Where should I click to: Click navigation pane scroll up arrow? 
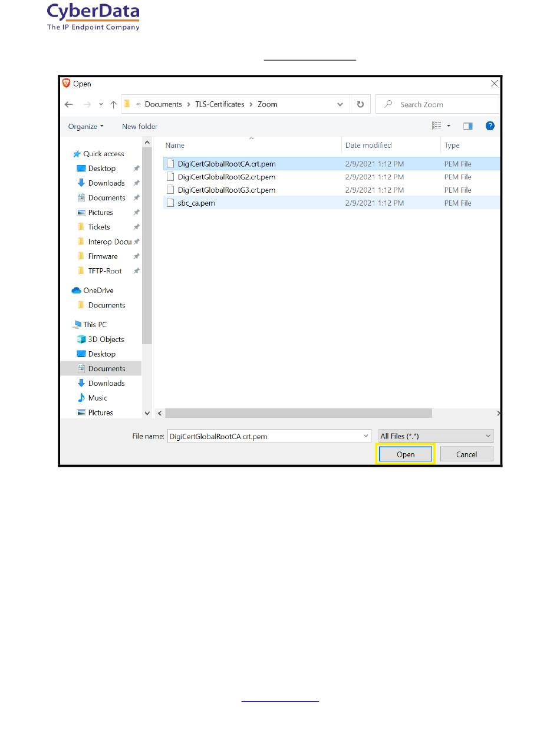[x=147, y=142]
